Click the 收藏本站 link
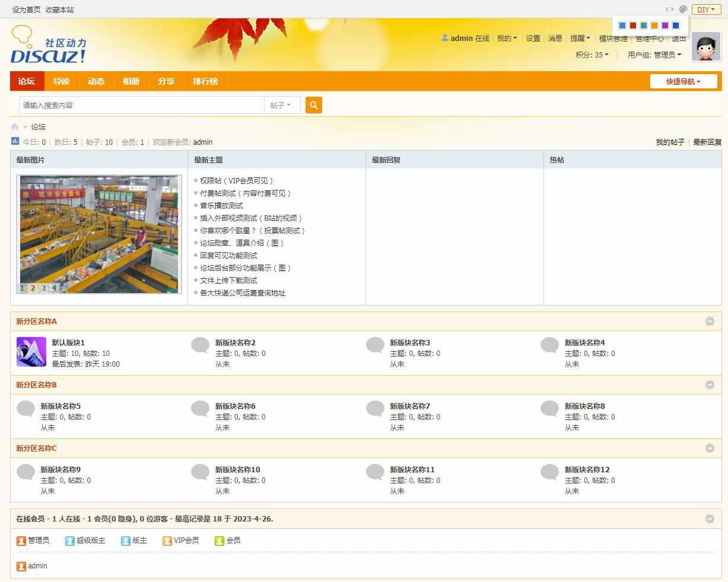Viewport: 728px width, 582px height. click(60, 9)
